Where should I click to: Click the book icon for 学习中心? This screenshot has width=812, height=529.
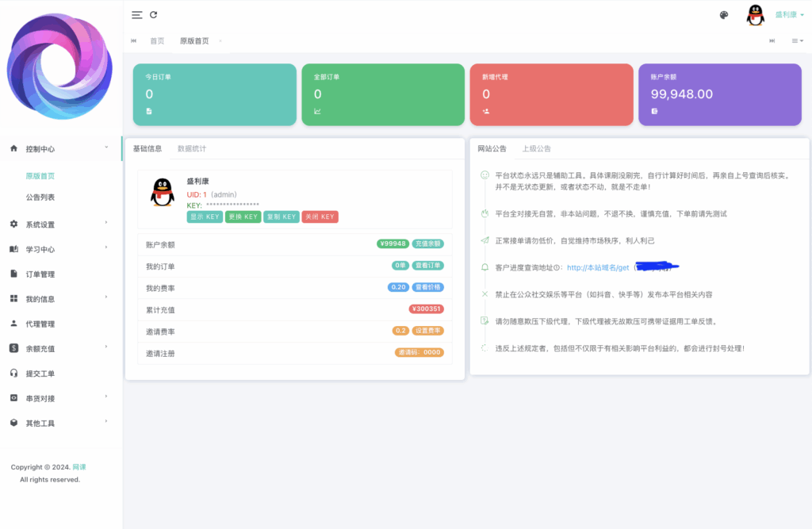pyautogui.click(x=13, y=249)
